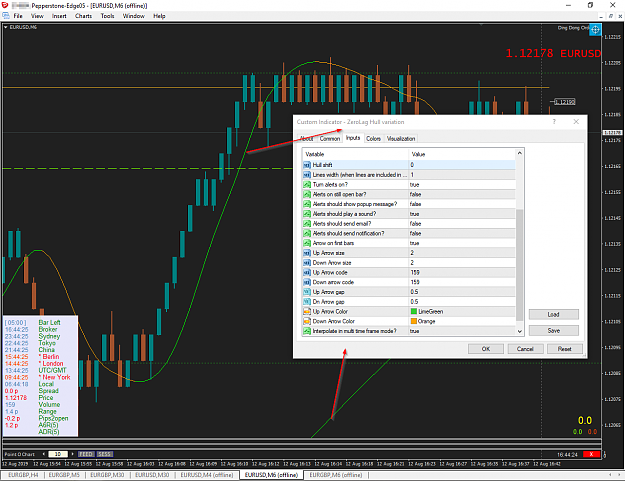Click the SESS button on chart bar
This screenshot has width=625, height=481.
(105, 454)
